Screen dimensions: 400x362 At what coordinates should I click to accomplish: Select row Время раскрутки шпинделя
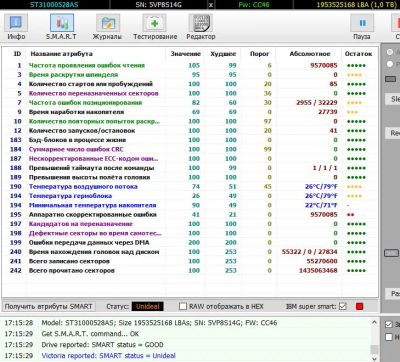point(190,75)
